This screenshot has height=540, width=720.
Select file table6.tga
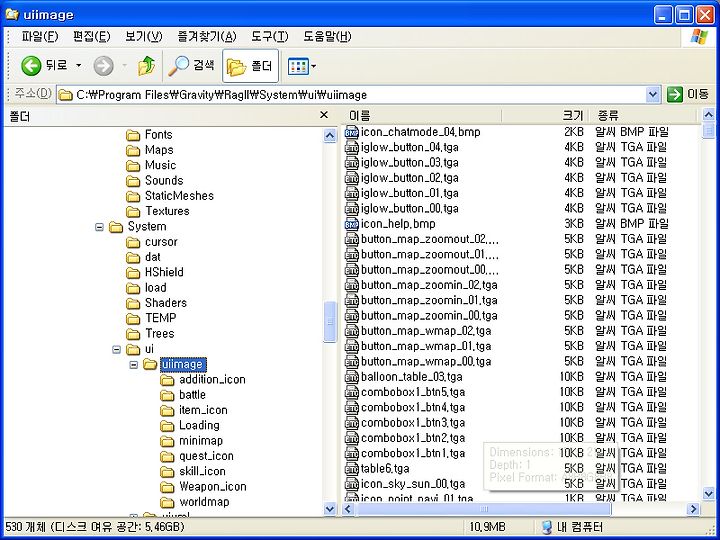pos(385,469)
